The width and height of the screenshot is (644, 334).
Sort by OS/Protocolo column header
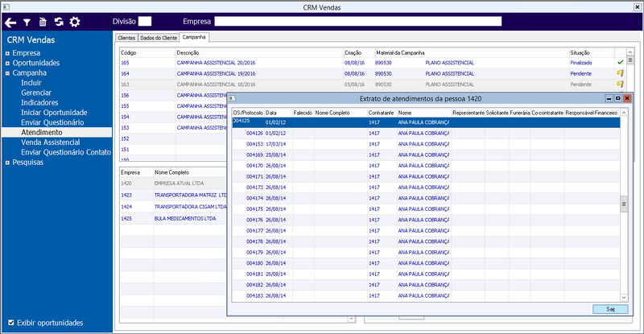pyautogui.click(x=248, y=113)
